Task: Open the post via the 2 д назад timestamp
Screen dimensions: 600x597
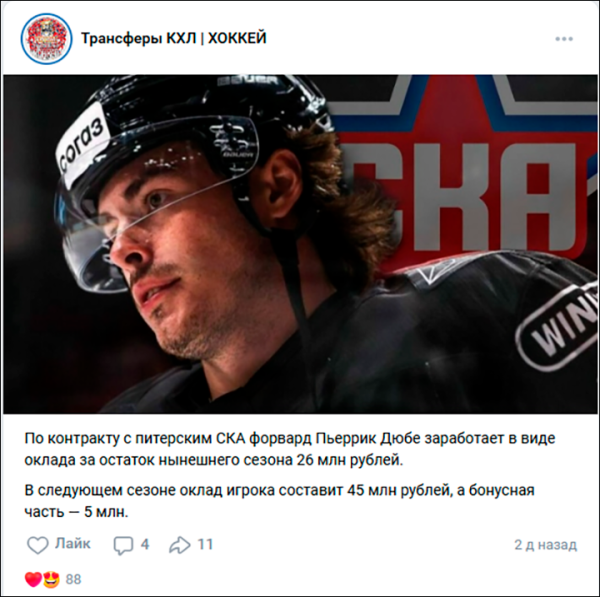Action: tap(545, 545)
